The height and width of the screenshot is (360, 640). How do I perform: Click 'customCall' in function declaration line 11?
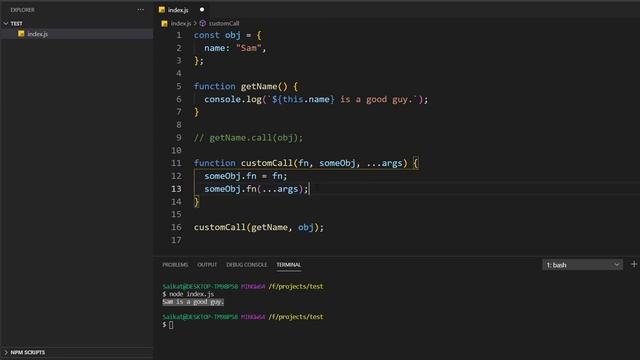(x=267, y=163)
